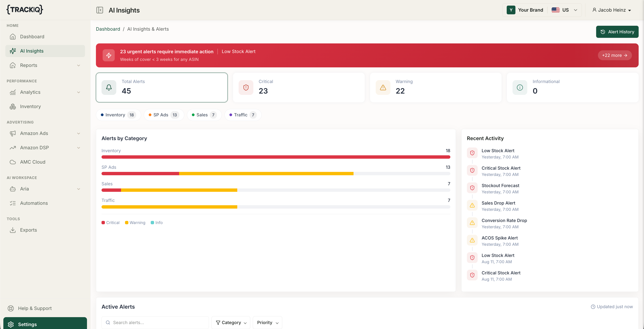The image size is (644, 329).
Task: Open the Category filter dropdown
Action: click(x=231, y=323)
